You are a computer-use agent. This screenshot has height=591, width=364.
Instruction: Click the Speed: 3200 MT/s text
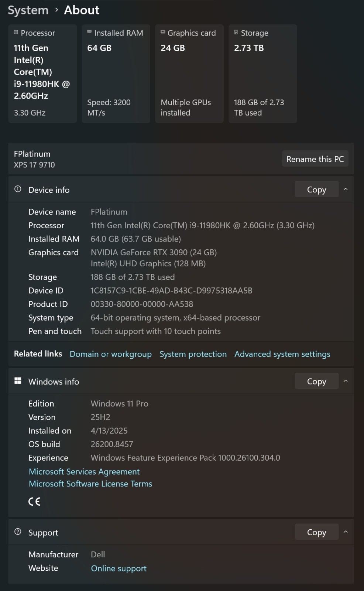109,107
